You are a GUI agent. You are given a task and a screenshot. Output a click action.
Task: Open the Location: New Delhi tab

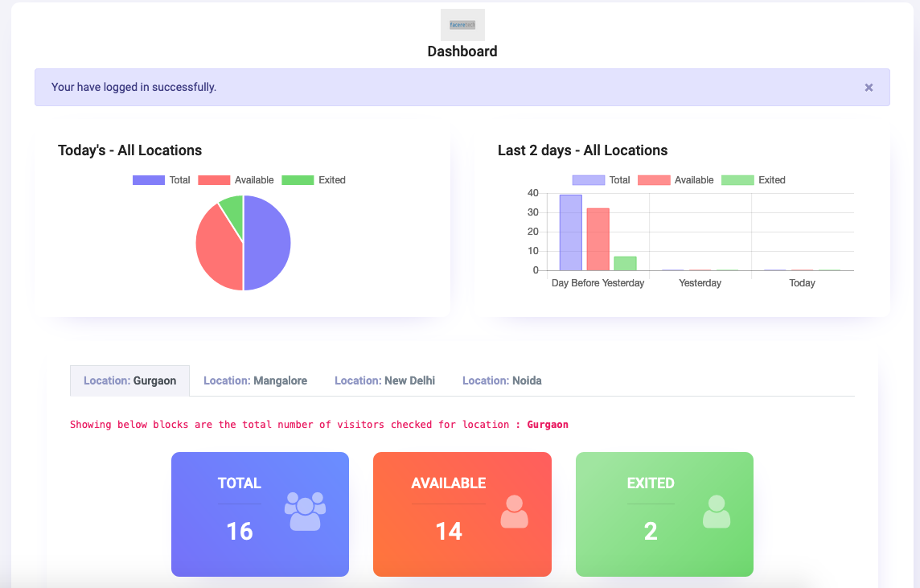384,380
